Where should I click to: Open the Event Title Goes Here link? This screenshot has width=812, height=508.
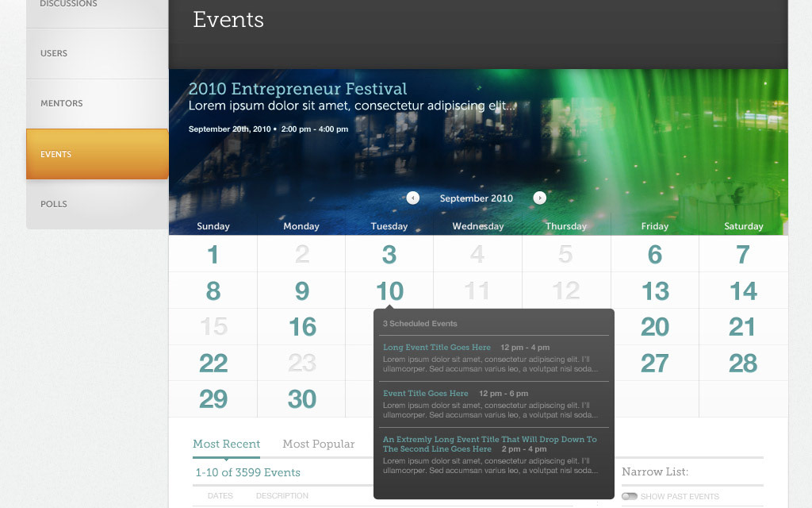click(426, 394)
